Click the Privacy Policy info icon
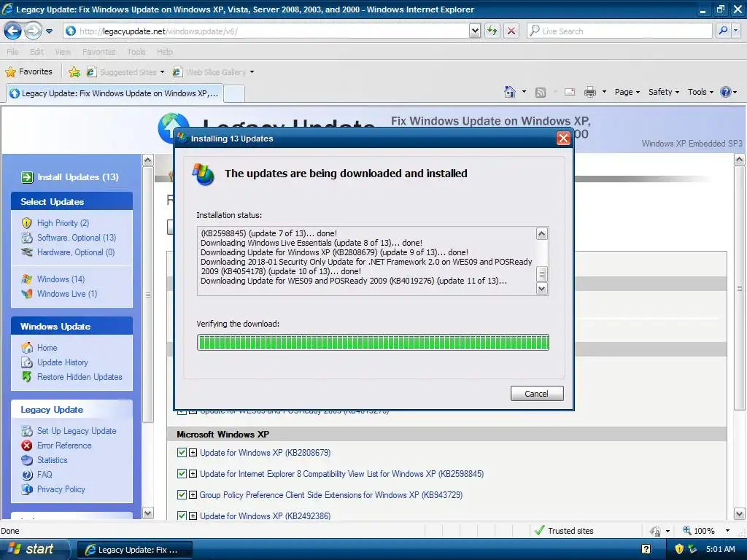 pos(27,489)
